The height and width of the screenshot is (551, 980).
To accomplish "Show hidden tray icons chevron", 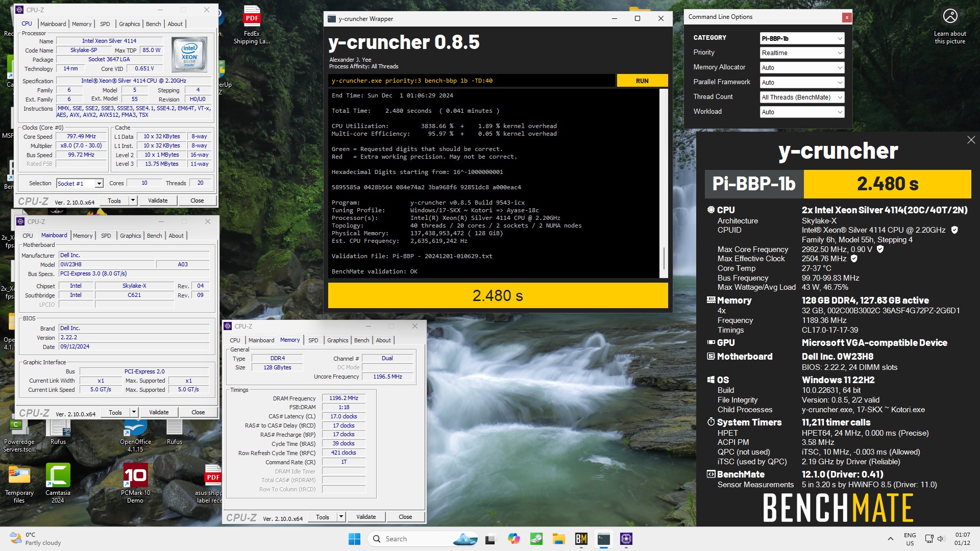I will (890, 539).
